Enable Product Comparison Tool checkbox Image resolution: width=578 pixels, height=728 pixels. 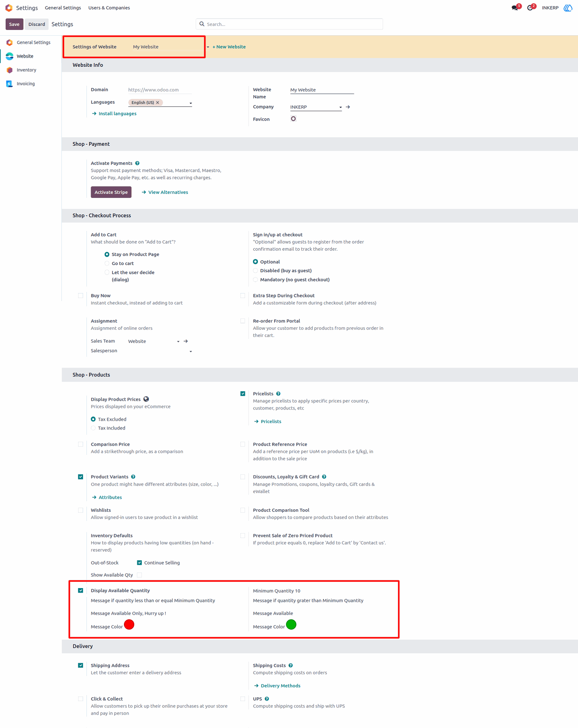click(x=243, y=510)
